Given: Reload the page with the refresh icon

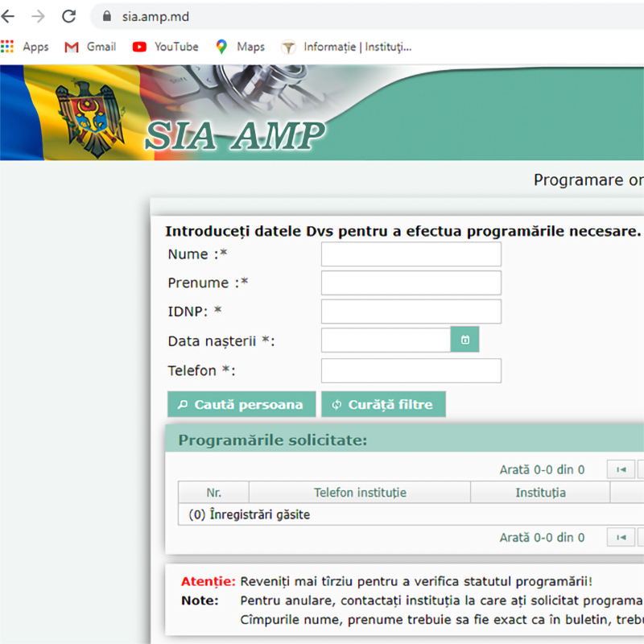Looking at the screenshot, I should click(69, 16).
